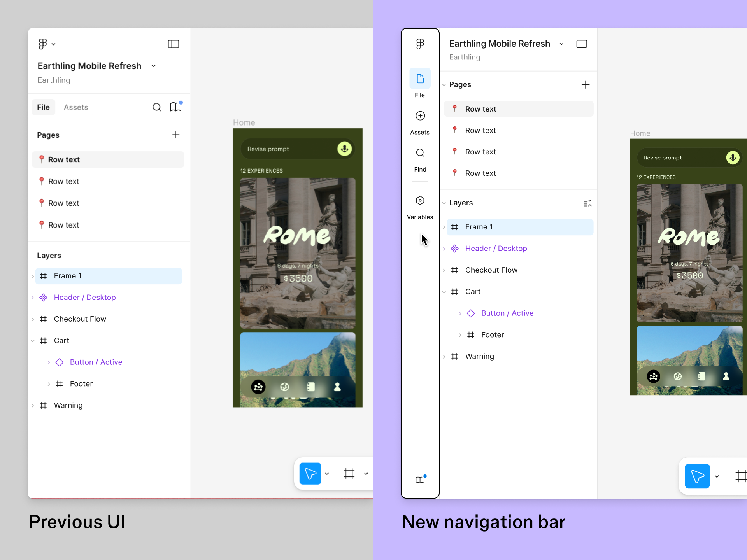Select the Header / Desktop component layer

(x=496, y=248)
